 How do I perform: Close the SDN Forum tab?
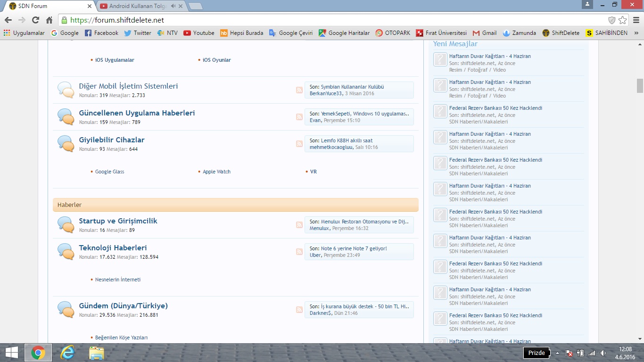click(90, 6)
